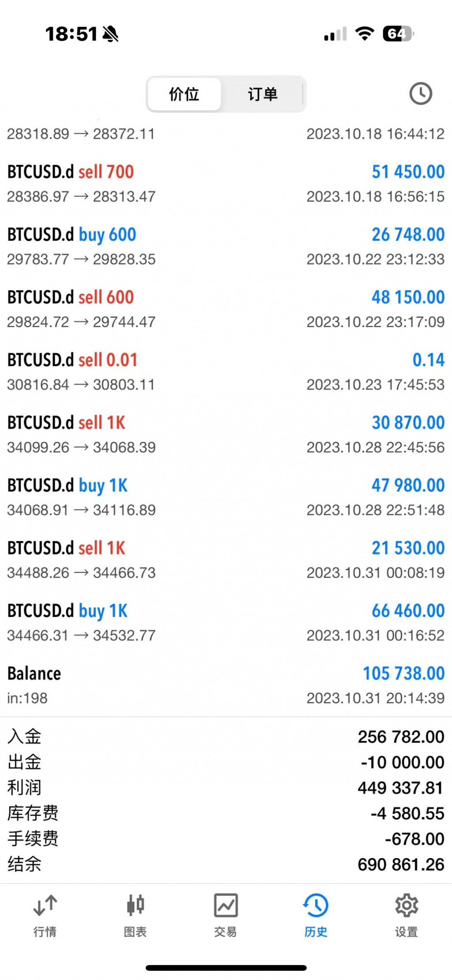
Task: Tap the 利润 profit summary row
Action: tap(226, 787)
